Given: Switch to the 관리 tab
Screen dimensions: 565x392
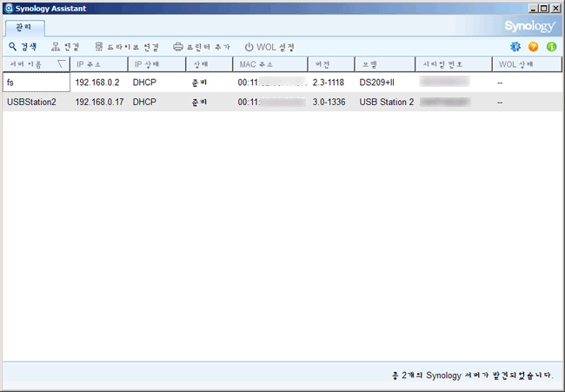Looking at the screenshot, I should tap(24, 28).
